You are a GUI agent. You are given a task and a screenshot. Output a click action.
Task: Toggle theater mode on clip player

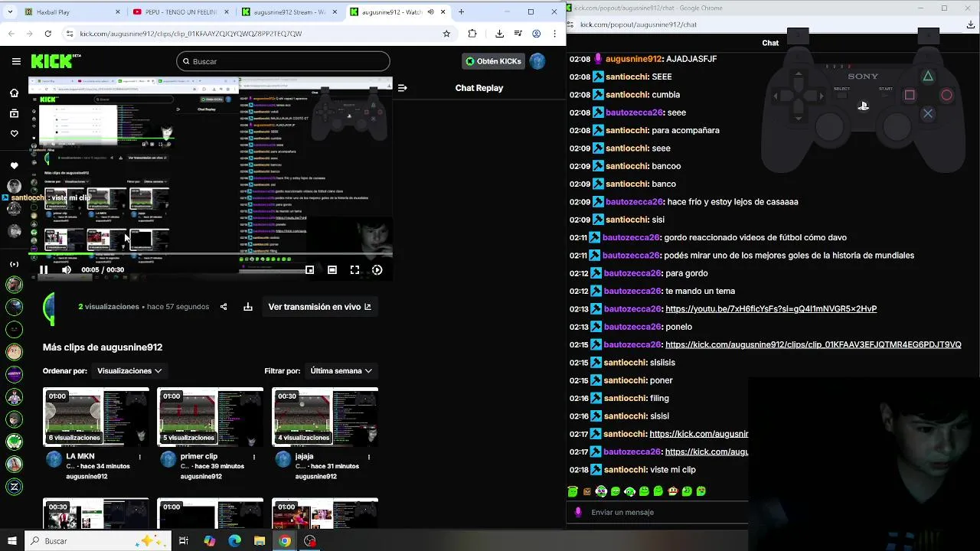(332, 269)
